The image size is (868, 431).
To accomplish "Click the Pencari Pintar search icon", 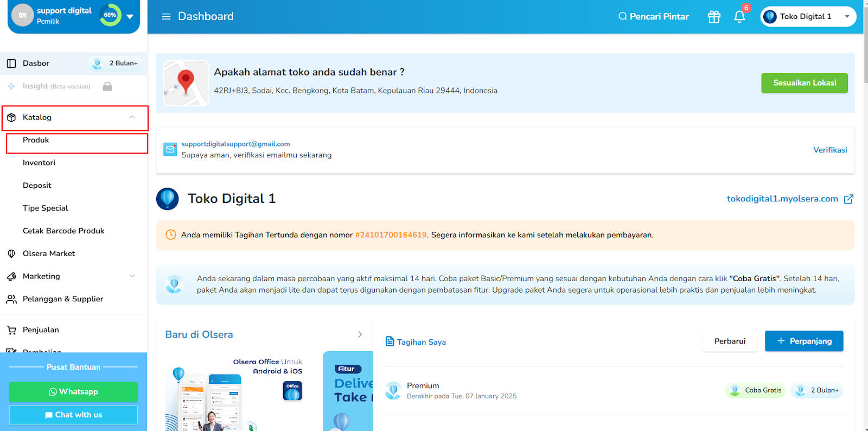I will tap(623, 16).
